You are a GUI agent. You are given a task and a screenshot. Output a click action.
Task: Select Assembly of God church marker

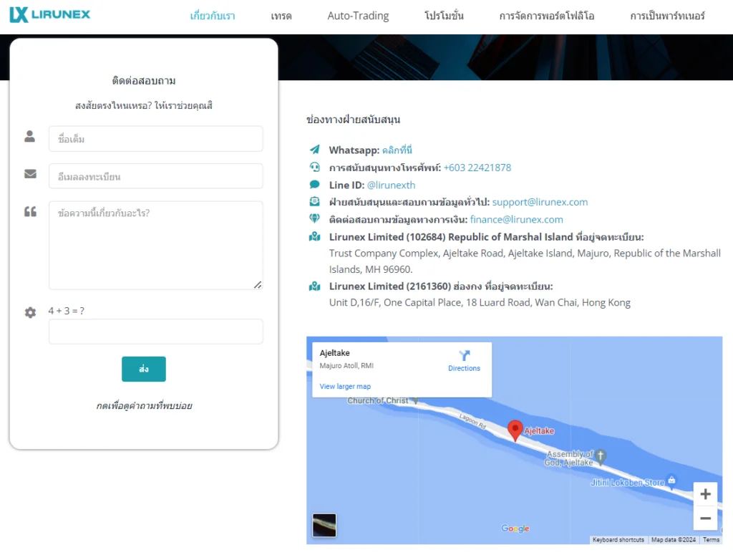coord(601,455)
